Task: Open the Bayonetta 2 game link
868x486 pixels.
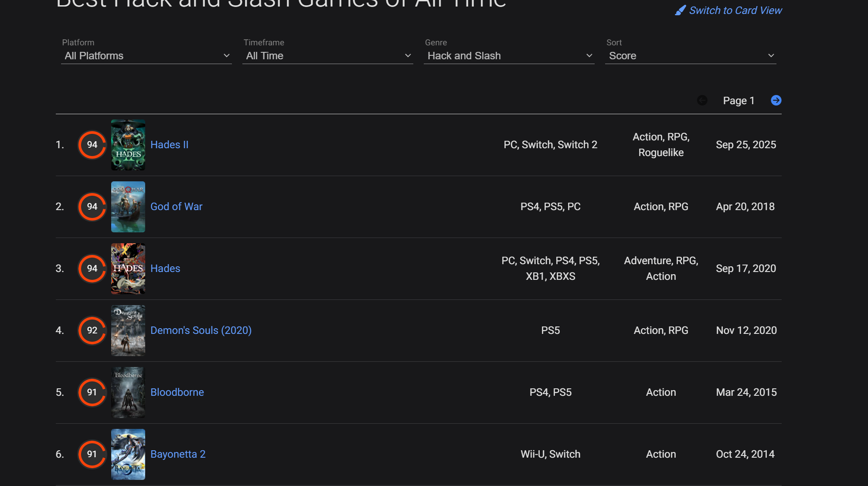Action: click(x=178, y=454)
